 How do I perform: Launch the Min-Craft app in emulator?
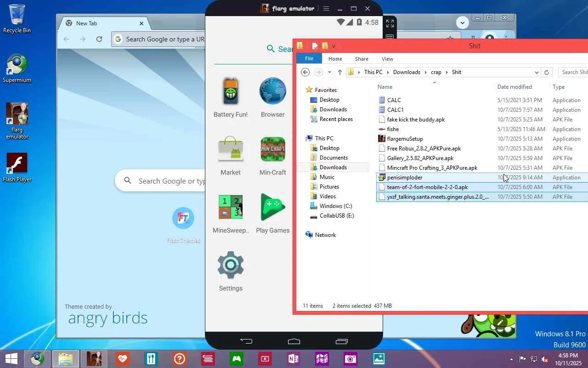coord(273,155)
